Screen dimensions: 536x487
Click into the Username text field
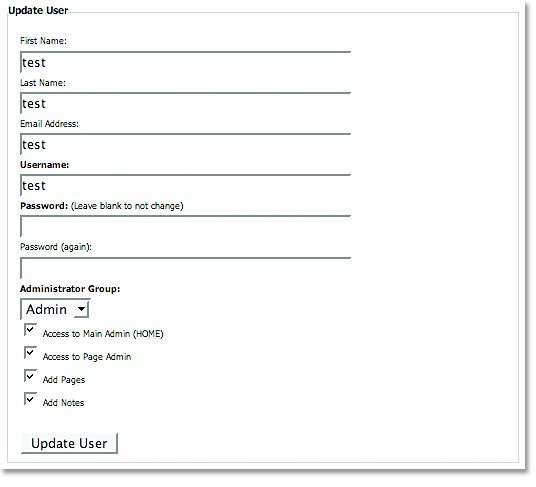186,185
